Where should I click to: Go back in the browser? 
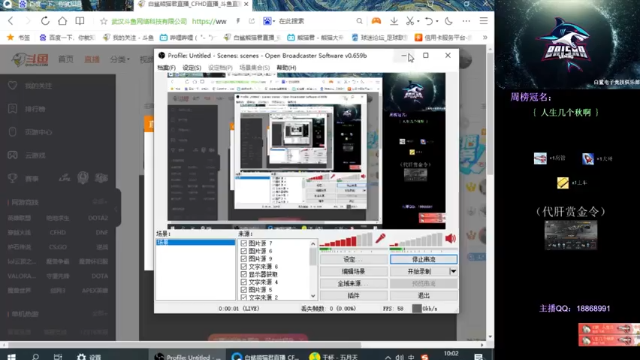coord(11,21)
